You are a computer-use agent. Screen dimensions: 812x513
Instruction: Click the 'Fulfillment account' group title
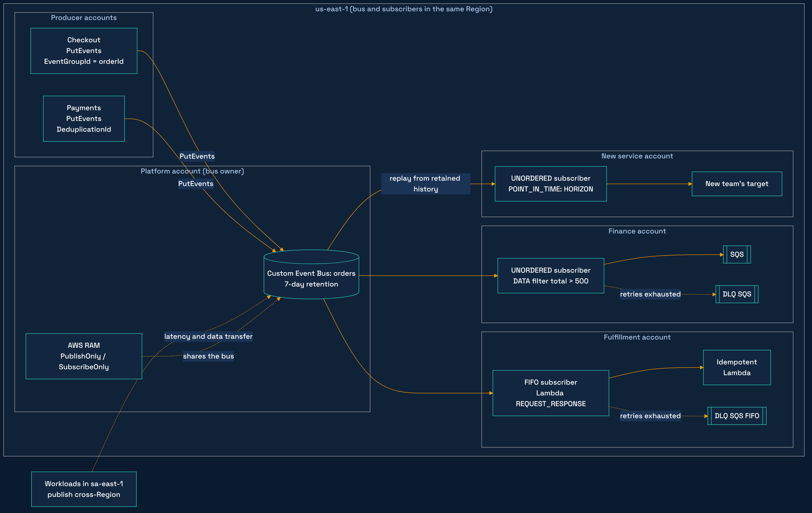[x=637, y=337]
